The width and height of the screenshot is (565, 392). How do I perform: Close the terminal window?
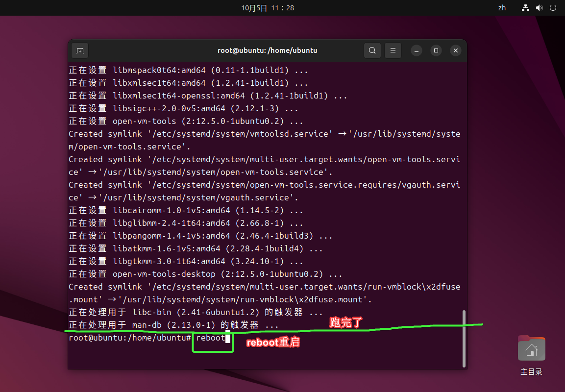pos(455,51)
